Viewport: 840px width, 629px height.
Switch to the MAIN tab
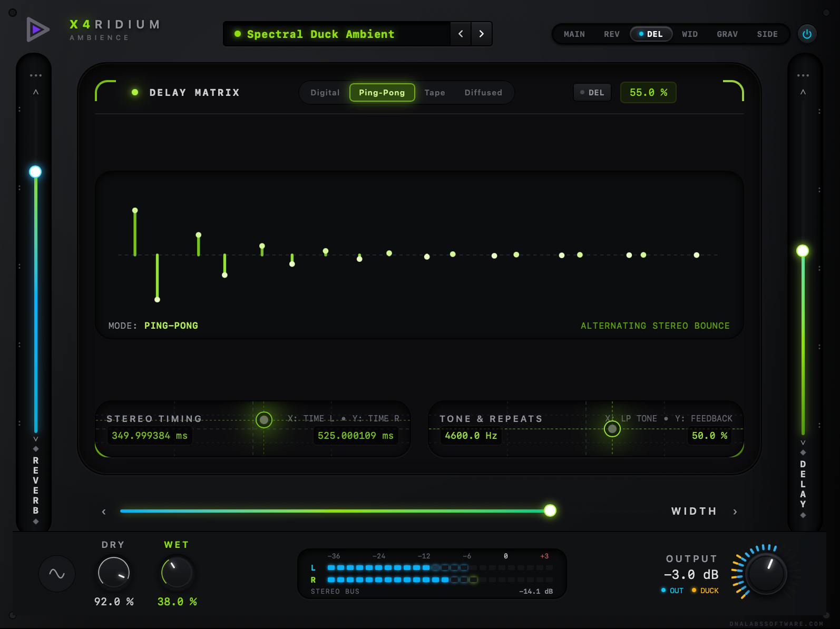coord(574,34)
